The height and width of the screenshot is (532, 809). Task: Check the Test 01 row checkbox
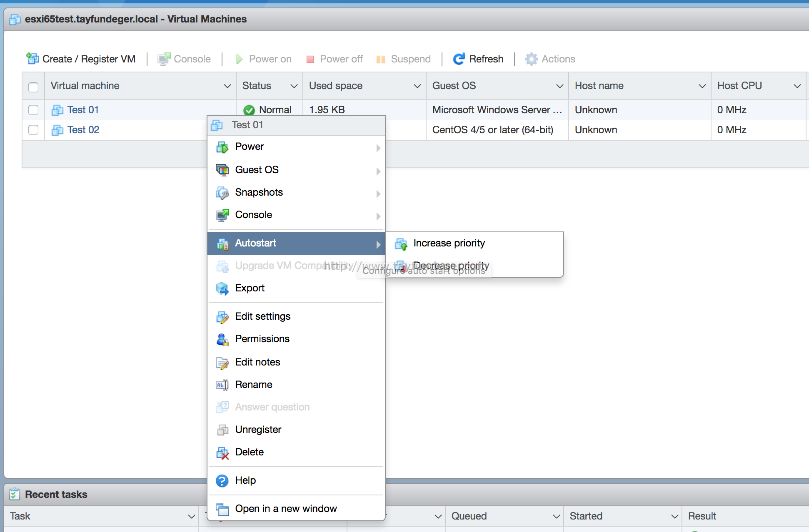tap(33, 110)
